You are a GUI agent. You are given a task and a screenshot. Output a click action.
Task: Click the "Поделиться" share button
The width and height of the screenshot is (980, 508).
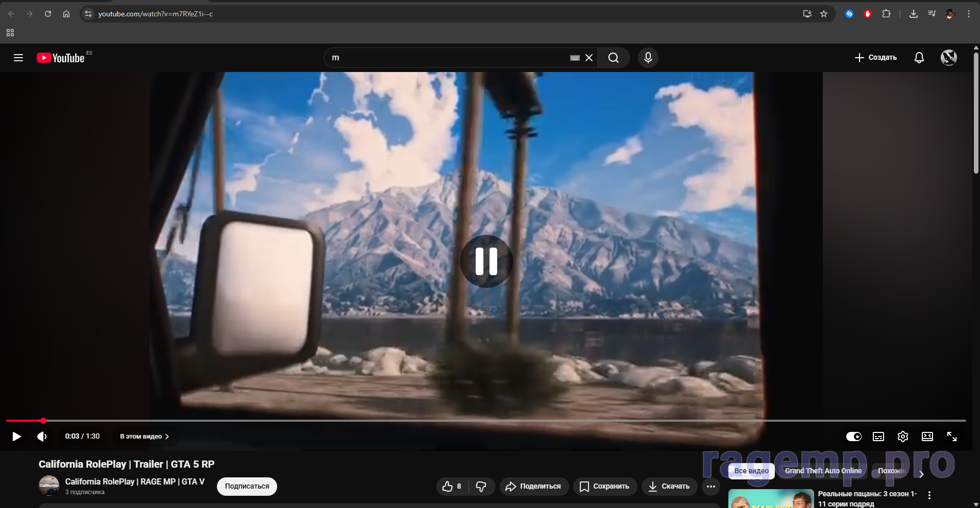coord(533,487)
